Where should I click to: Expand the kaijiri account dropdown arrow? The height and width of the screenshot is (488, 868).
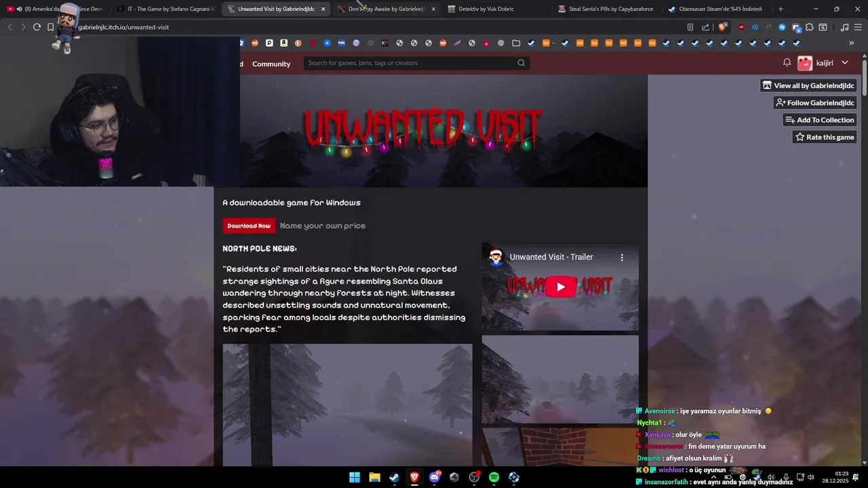[x=844, y=62]
